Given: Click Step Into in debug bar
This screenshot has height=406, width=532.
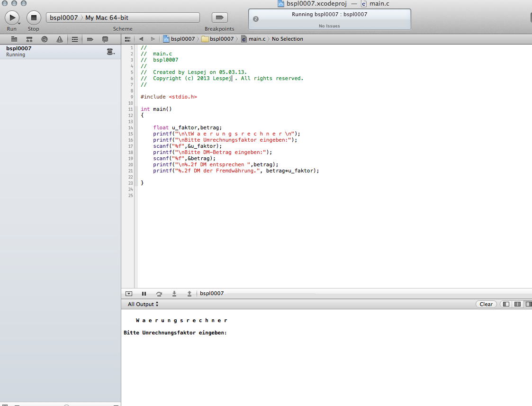Looking at the screenshot, I should [x=174, y=294].
